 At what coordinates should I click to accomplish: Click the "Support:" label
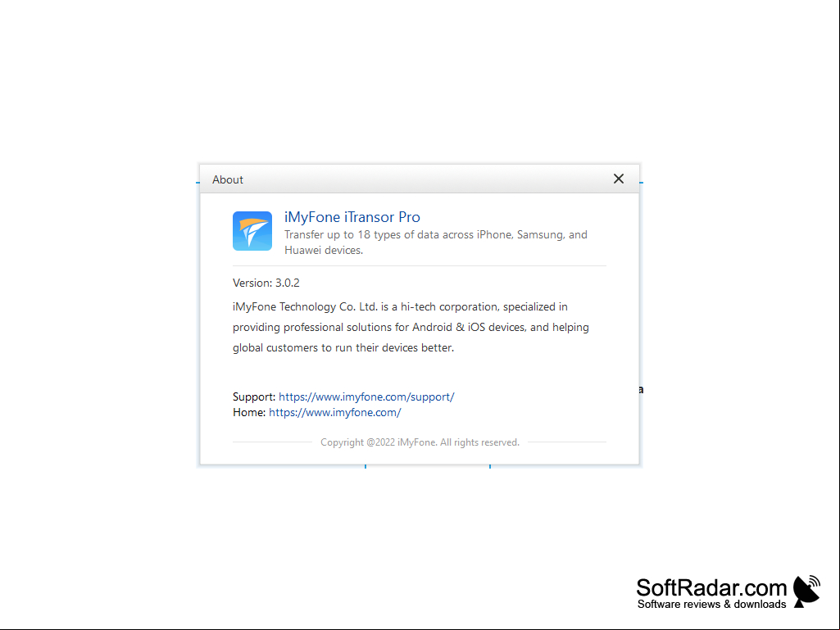[254, 397]
